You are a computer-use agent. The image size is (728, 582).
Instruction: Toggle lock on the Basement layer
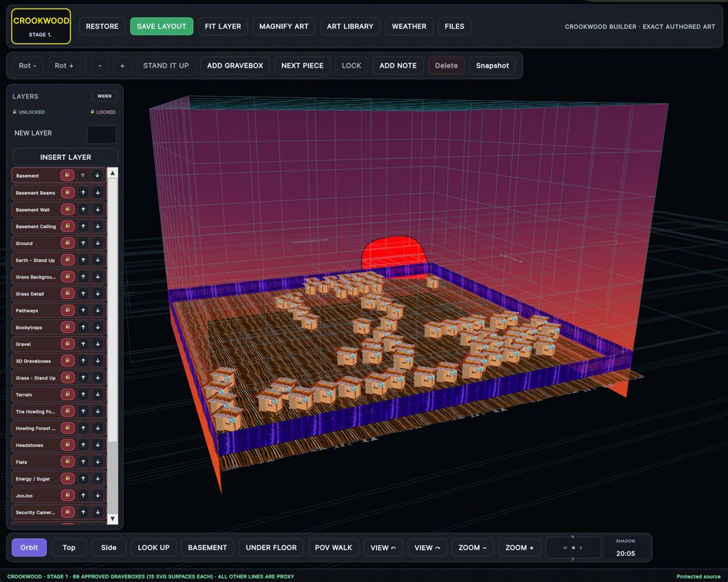[x=68, y=176]
